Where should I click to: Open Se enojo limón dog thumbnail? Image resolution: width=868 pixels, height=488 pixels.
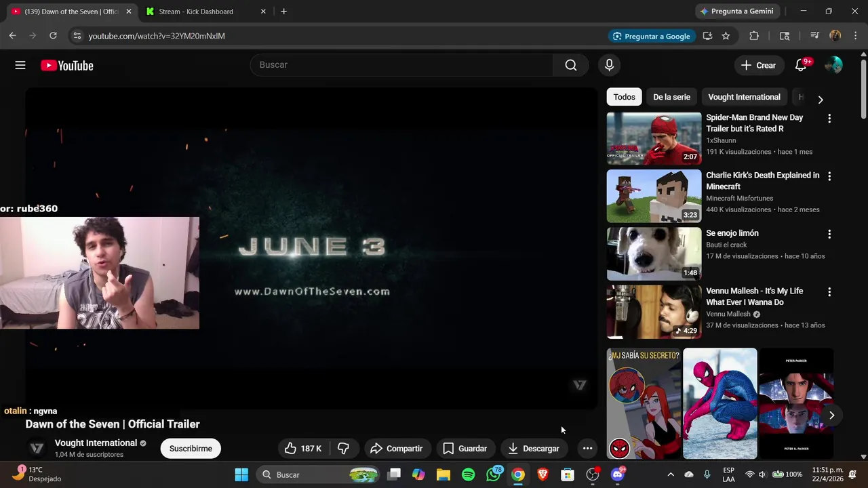point(654,253)
